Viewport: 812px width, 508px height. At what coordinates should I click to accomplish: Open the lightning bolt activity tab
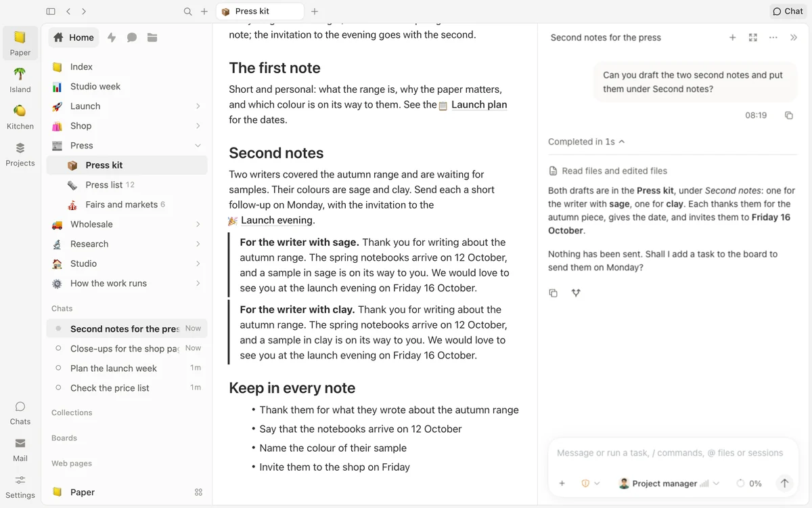tap(112, 37)
